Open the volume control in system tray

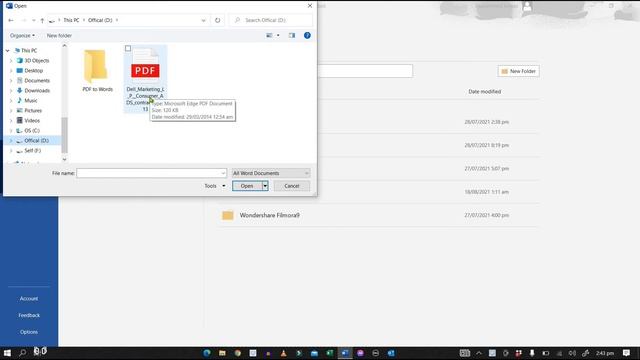click(x=572, y=353)
